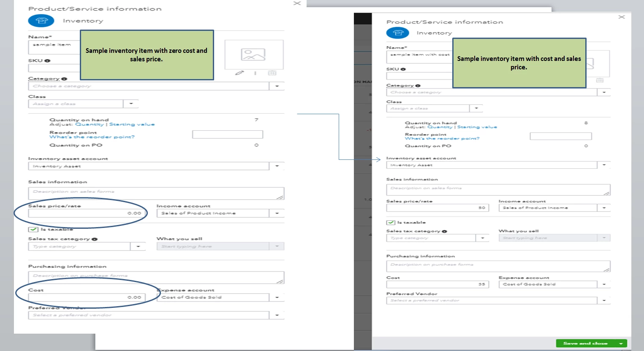The width and height of the screenshot is (644, 351).
Task: Open the Preferred Vendor dropdown in right panel
Action: [x=604, y=300]
